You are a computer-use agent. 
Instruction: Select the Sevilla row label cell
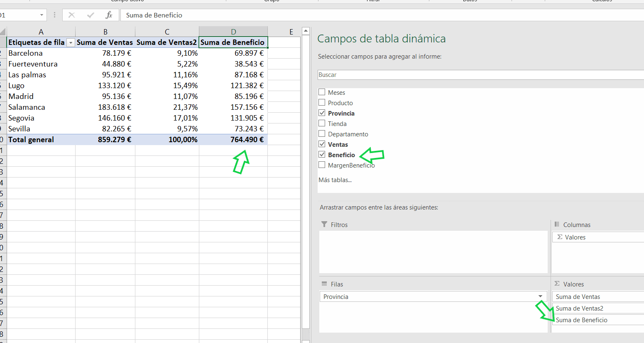click(x=41, y=129)
